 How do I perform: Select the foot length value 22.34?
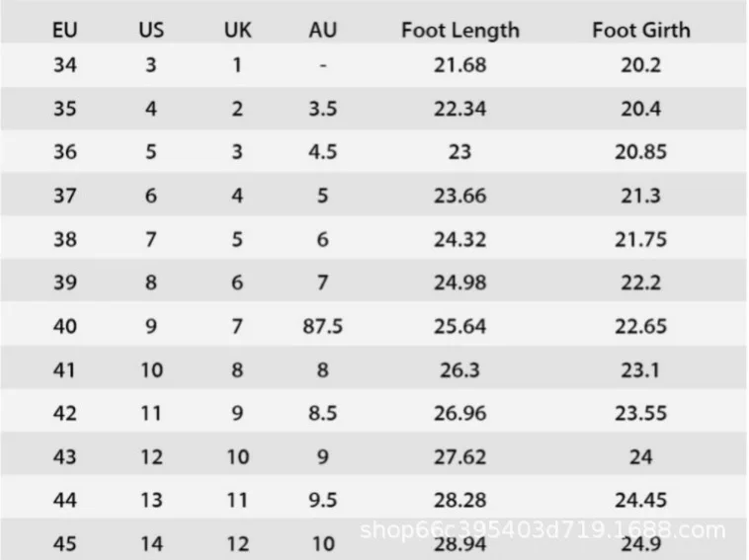coord(459,109)
